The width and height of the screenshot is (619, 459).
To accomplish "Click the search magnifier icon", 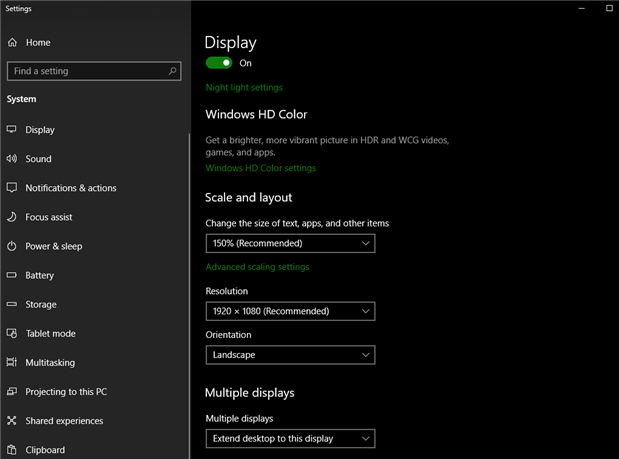I will pyautogui.click(x=173, y=71).
